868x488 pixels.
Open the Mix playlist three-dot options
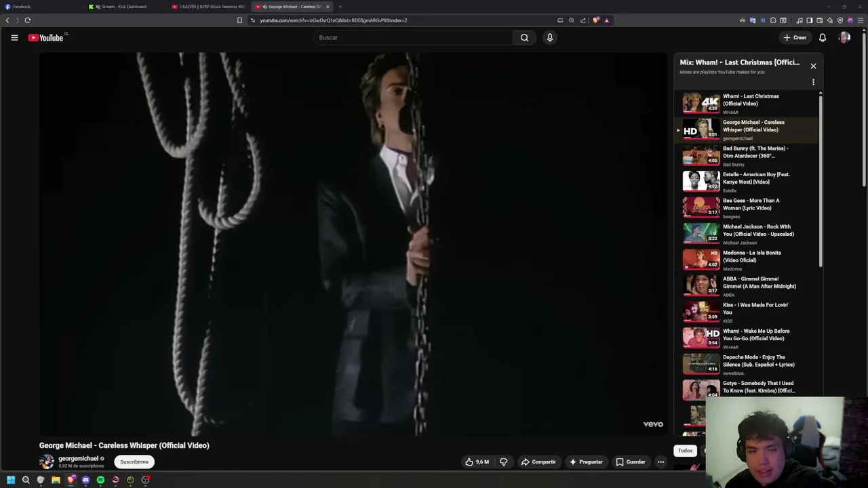click(x=813, y=83)
